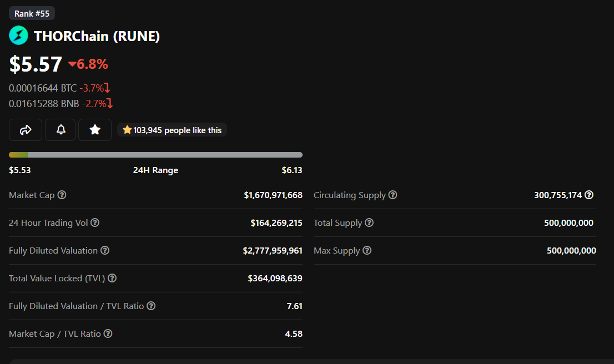Click the 24H low value $5.53
The height and width of the screenshot is (364, 614).
click(20, 170)
